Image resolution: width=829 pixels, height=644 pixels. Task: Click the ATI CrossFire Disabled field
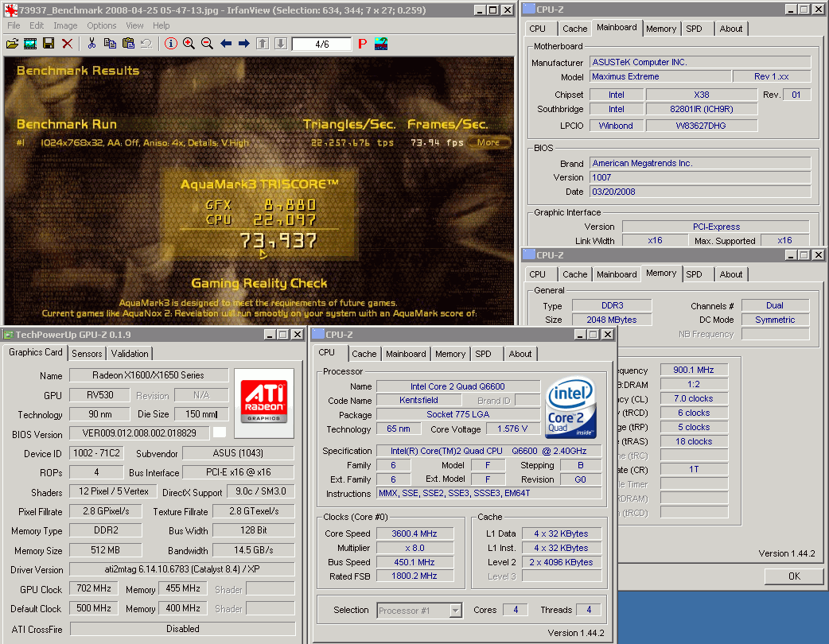point(182,629)
